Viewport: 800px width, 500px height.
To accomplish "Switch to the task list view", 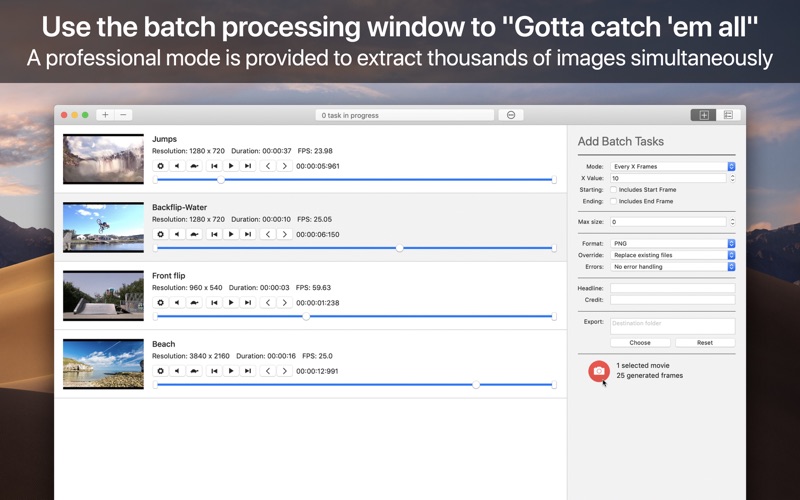I will coord(729,115).
